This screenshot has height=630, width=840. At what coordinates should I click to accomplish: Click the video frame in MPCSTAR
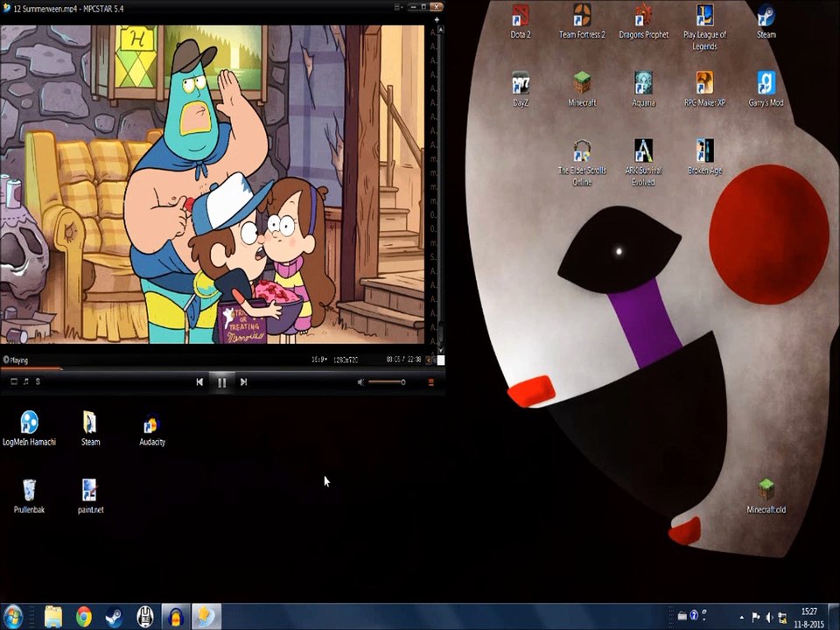click(212, 185)
